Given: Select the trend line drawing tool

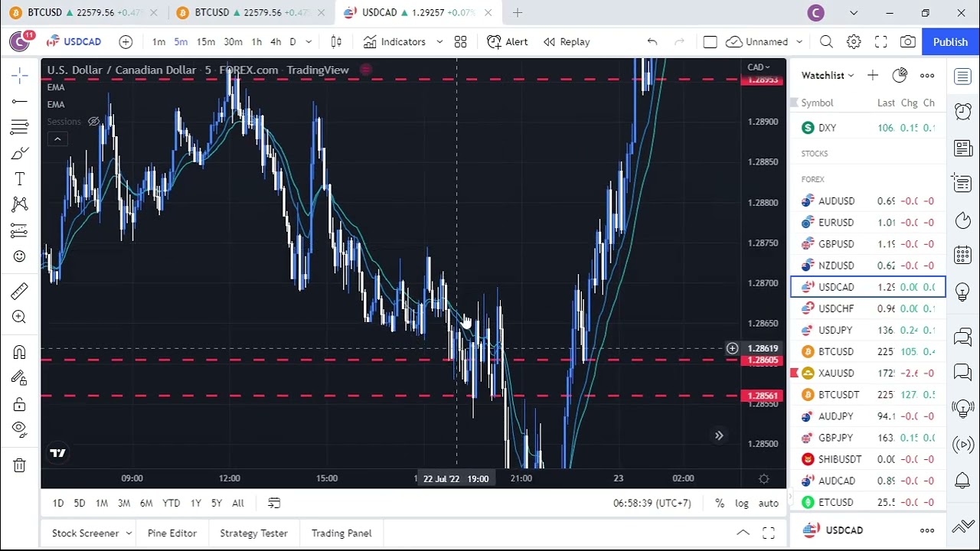Looking at the screenshot, I should point(19,101).
